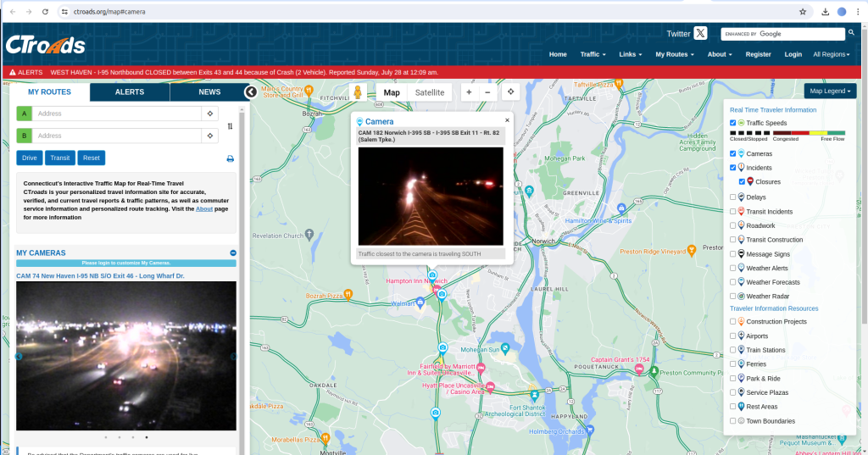
Task: Click the Address A input field
Action: (x=117, y=114)
